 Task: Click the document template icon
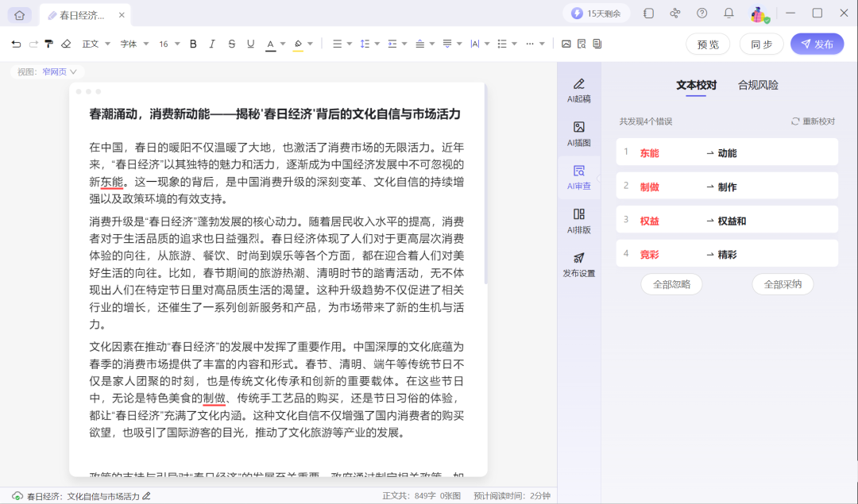[597, 44]
